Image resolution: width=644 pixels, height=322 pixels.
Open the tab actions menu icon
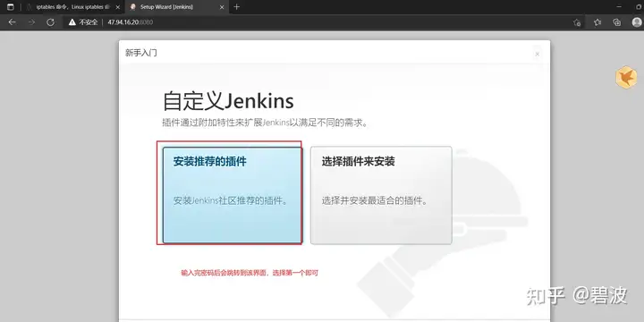10,7
